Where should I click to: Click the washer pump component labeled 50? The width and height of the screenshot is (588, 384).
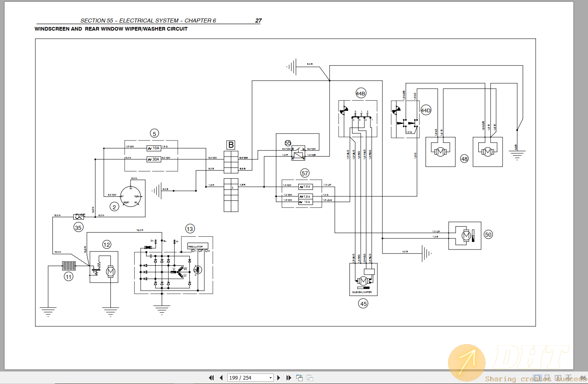pyautogui.click(x=465, y=235)
